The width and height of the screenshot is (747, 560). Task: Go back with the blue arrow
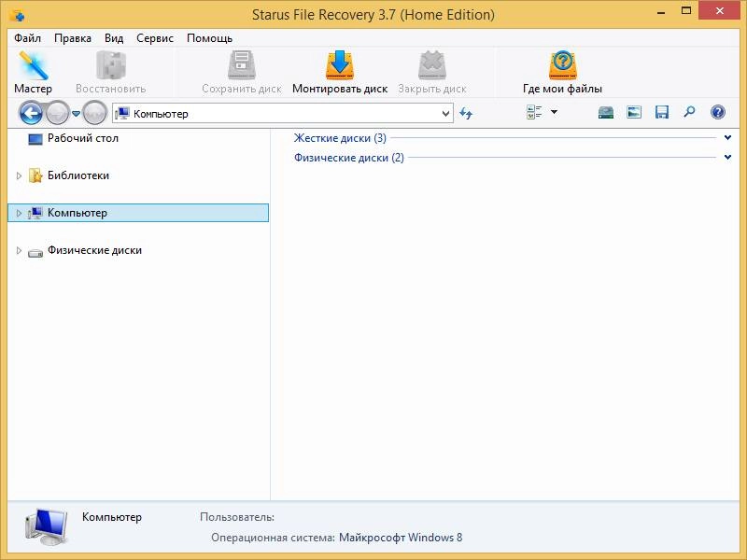[31, 113]
